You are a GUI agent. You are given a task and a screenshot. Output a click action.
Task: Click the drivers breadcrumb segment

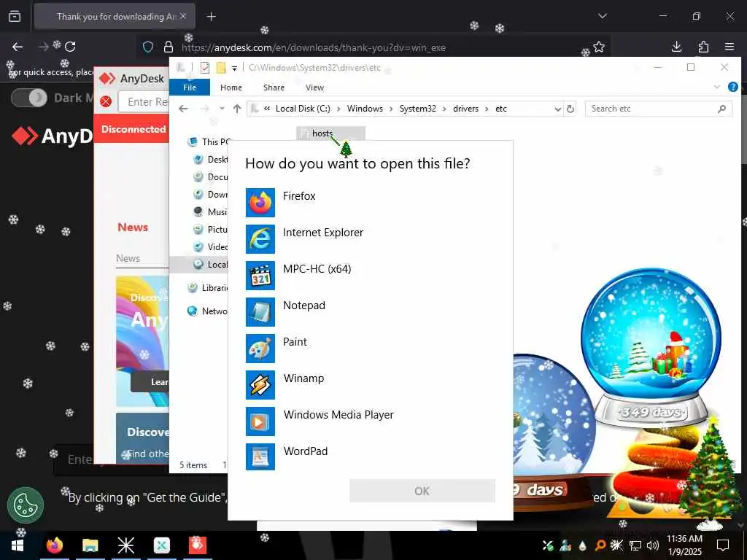(465, 109)
